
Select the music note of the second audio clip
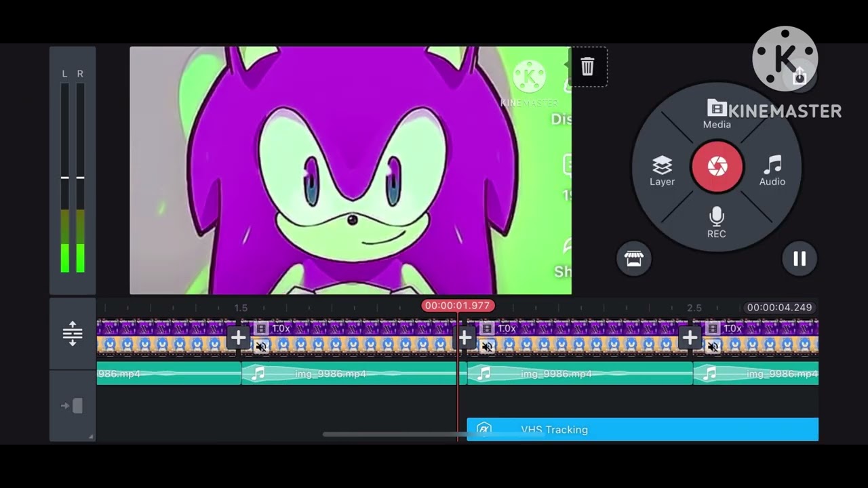click(258, 373)
